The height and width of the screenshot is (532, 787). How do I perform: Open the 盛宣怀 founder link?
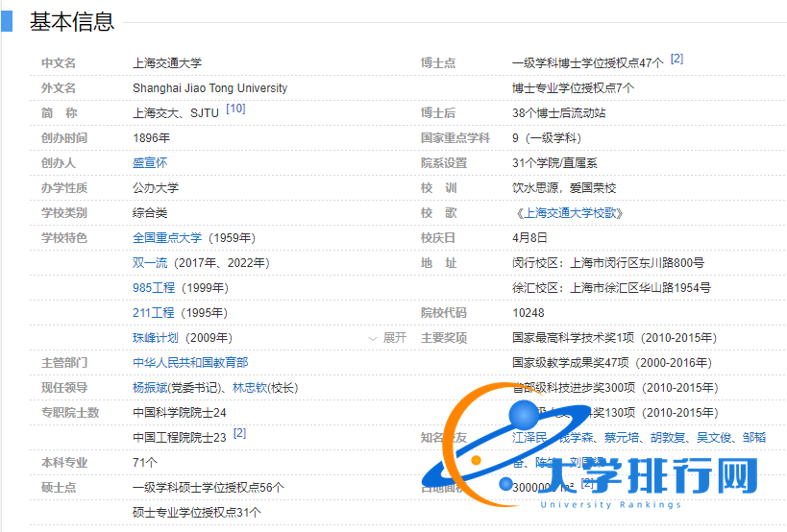[x=150, y=163]
